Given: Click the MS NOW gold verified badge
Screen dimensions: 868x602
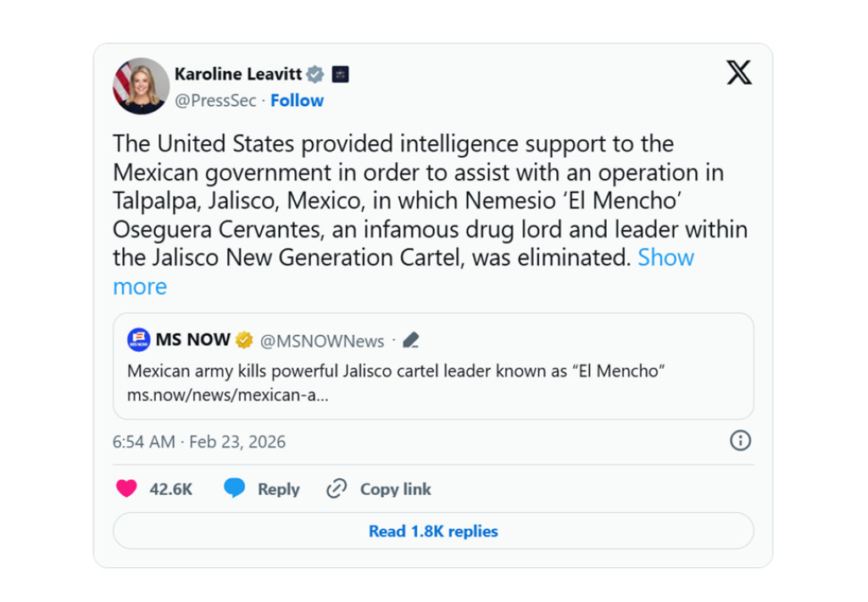Looking at the screenshot, I should (x=244, y=340).
